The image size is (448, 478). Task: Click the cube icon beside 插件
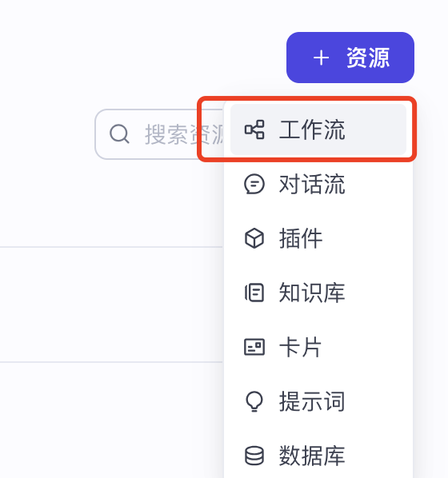254,238
